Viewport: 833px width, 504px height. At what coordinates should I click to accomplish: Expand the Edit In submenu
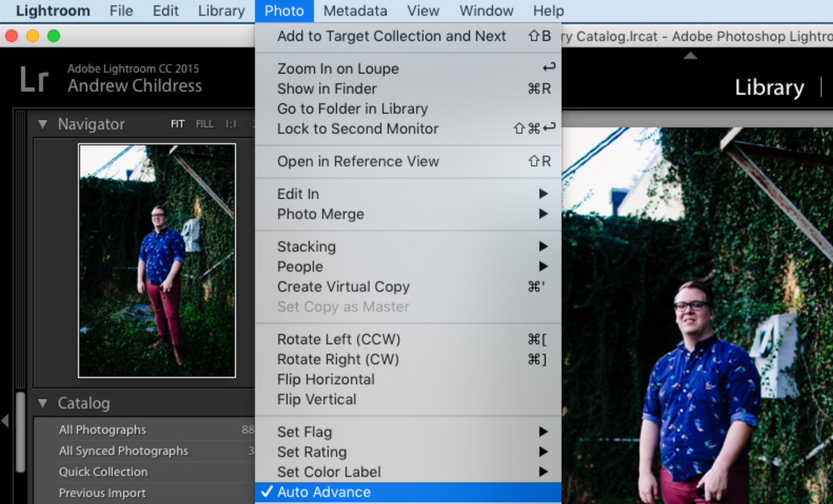tap(407, 194)
